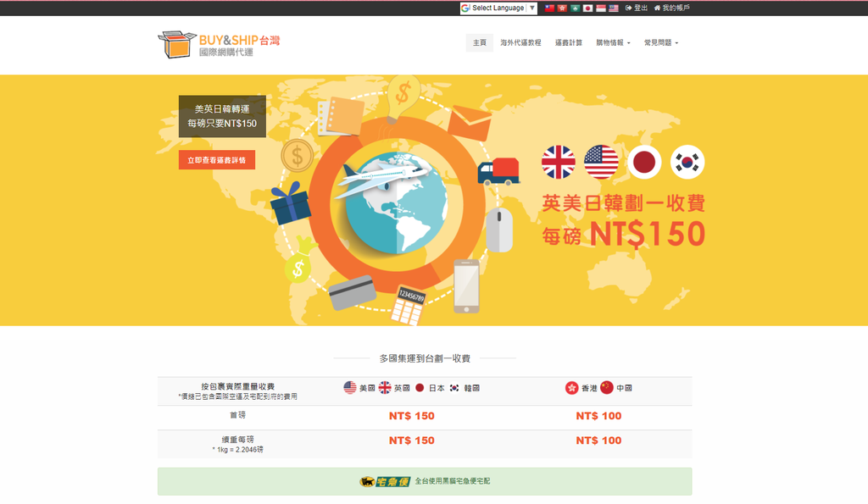Click the Japan flag in top bar

[x=587, y=8]
